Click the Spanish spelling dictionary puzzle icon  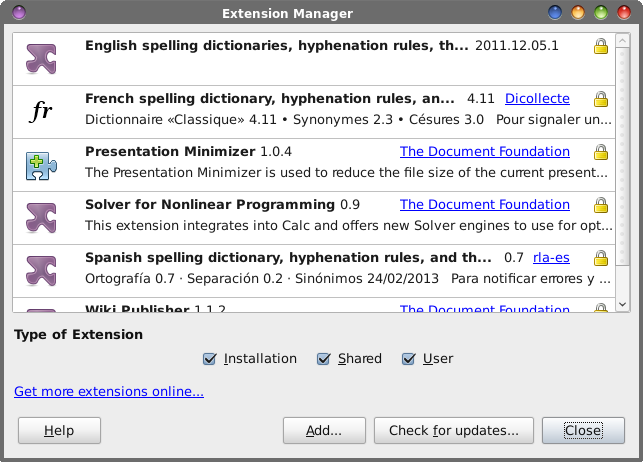pos(41,270)
